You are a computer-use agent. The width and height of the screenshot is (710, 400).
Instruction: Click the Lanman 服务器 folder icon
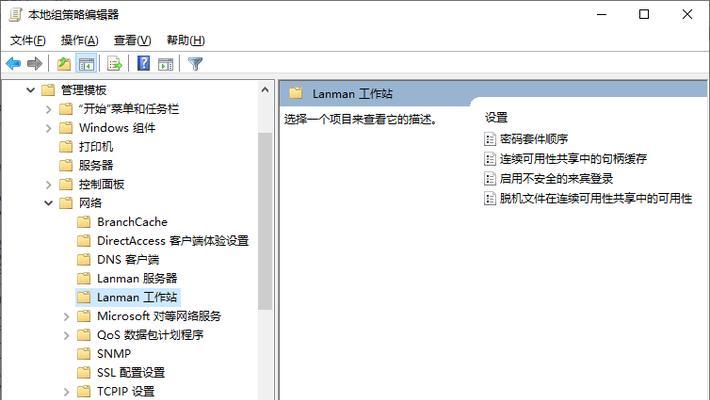click(x=84, y=278)
